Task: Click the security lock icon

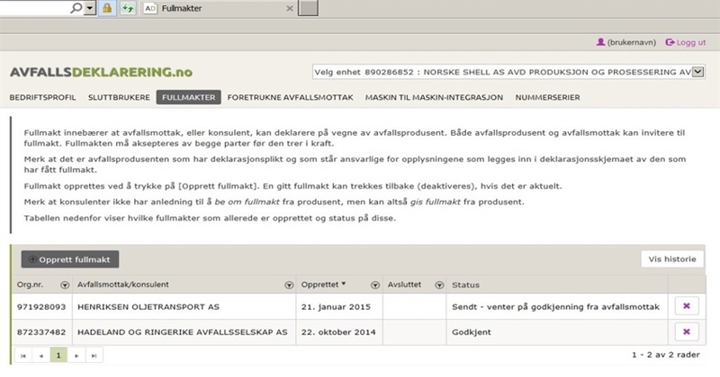Action: point(107,8)
